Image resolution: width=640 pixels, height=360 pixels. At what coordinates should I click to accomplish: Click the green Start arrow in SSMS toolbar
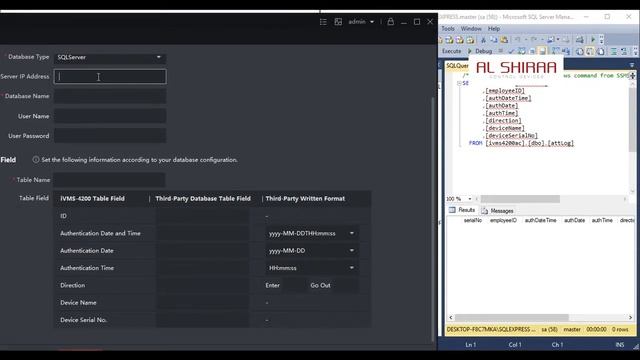pyautogui.click(x=593, y=40)
